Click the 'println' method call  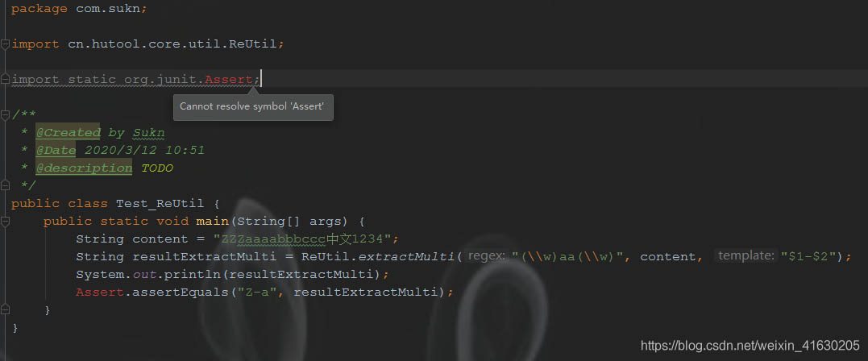coord(192,275)
